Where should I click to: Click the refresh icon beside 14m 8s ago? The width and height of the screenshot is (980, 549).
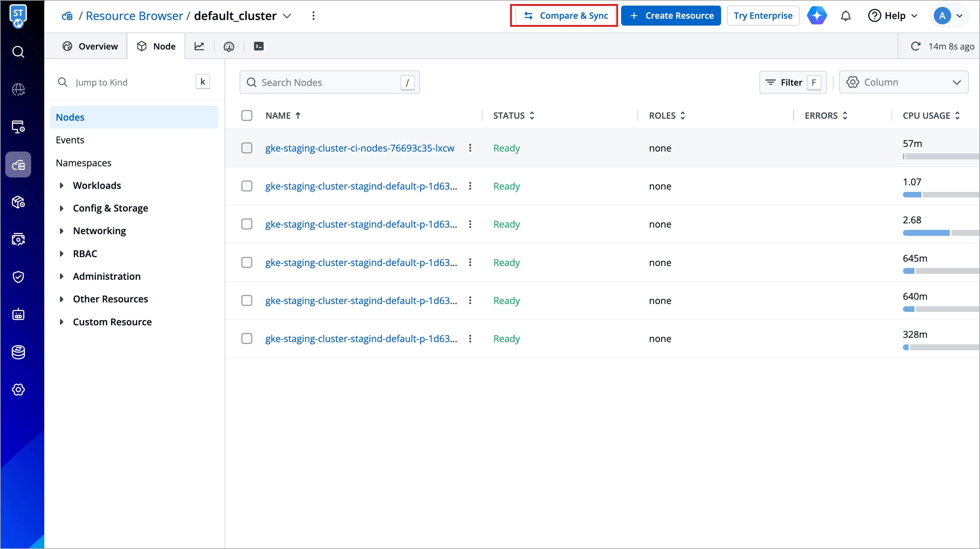click(915, 47)
